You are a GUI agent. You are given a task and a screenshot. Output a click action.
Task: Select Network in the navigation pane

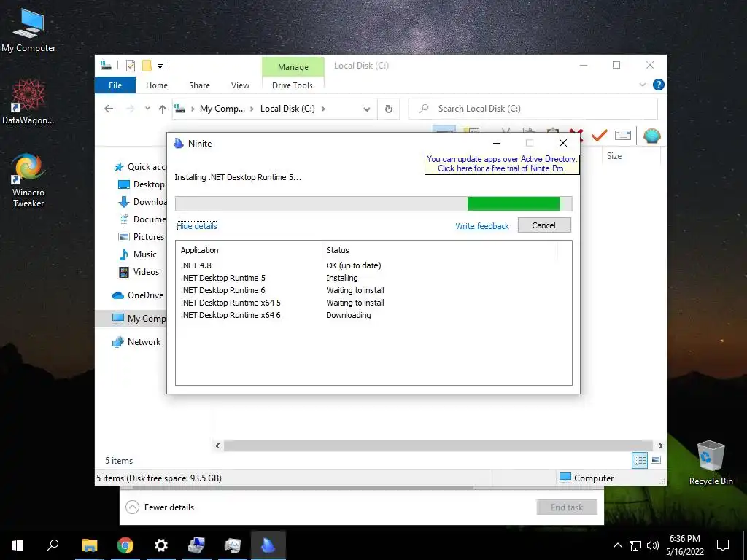tap(136, 342)
